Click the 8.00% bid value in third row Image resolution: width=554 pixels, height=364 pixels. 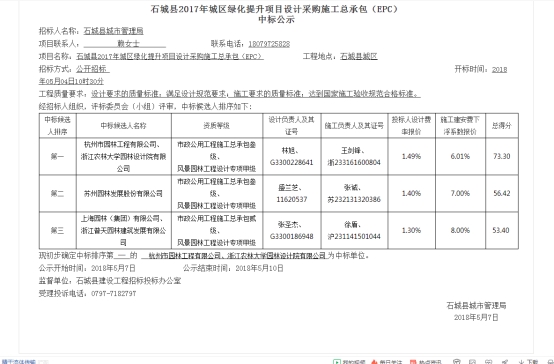460,230
